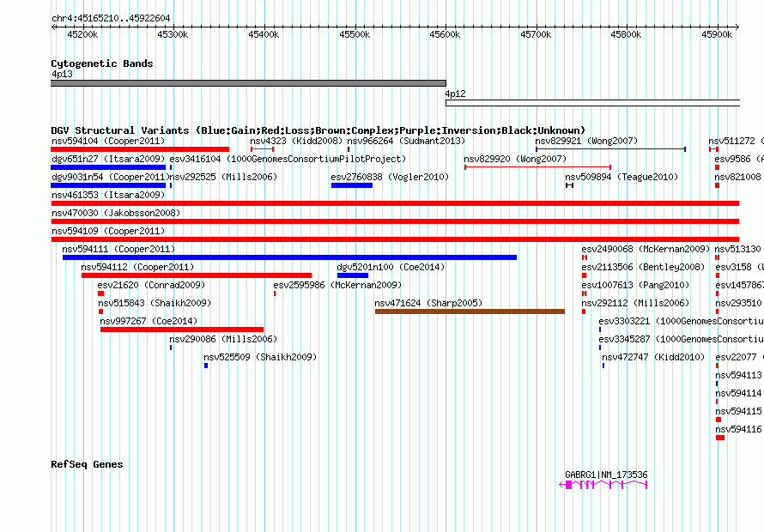The image size is (764, 532).
Task: Click nsv290086 (Mills2006) label
Action: [223, 339]
